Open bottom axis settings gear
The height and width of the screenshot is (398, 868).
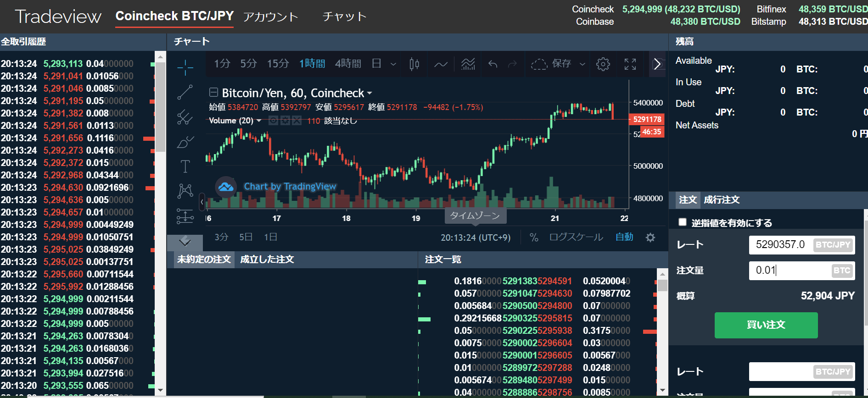650,238
